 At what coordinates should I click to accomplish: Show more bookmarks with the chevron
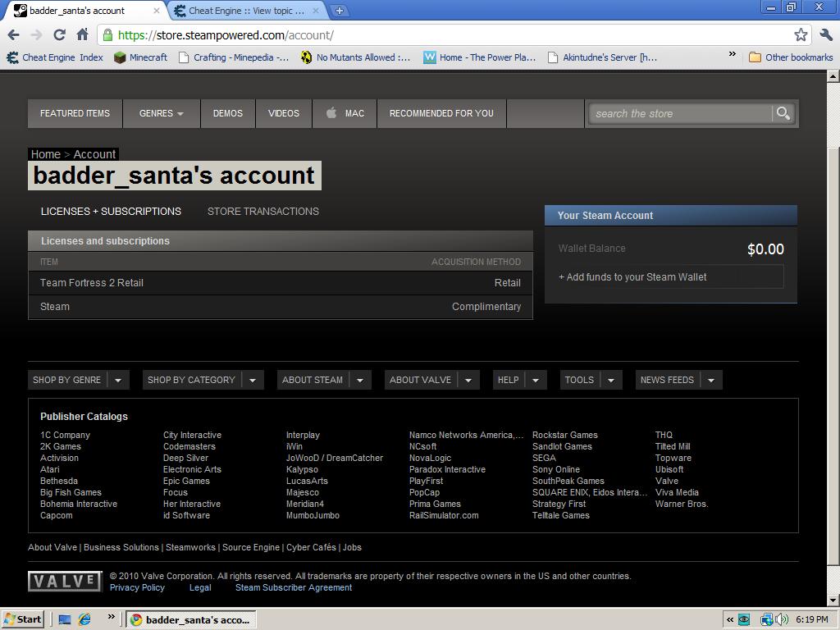click(732, 55)
